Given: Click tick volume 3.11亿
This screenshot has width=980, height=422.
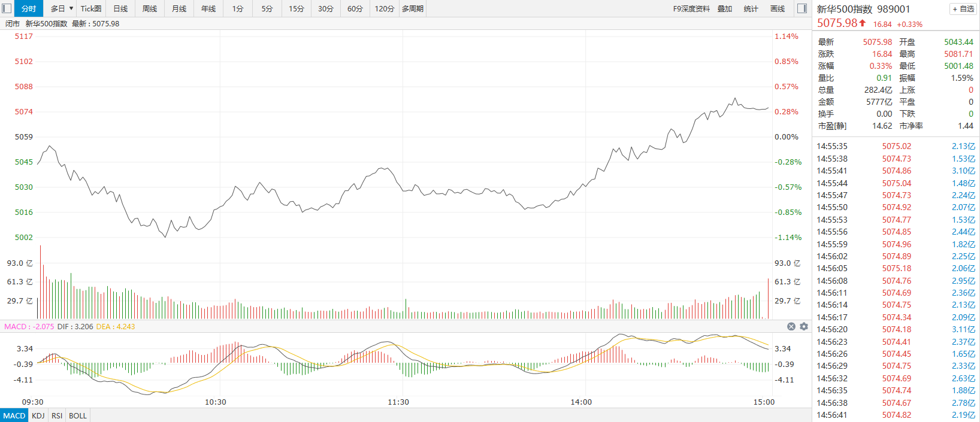Looking at the screenshot, I should click(963, 329).
